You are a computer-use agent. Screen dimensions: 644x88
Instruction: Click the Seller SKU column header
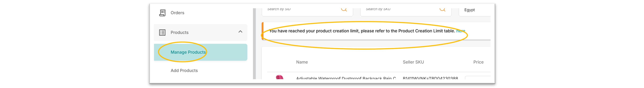pyautogui.click(x=413, y=62)
